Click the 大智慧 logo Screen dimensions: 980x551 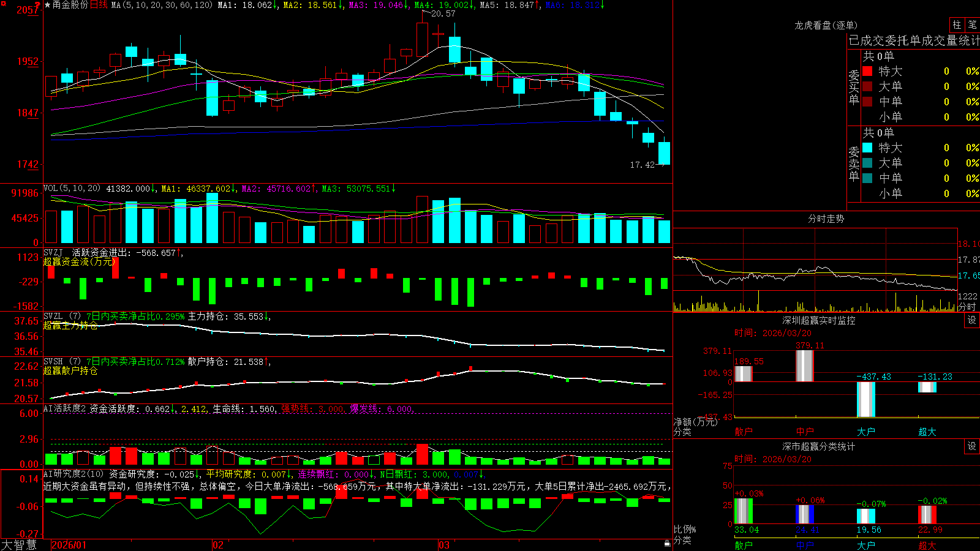(x=19, y=545)
